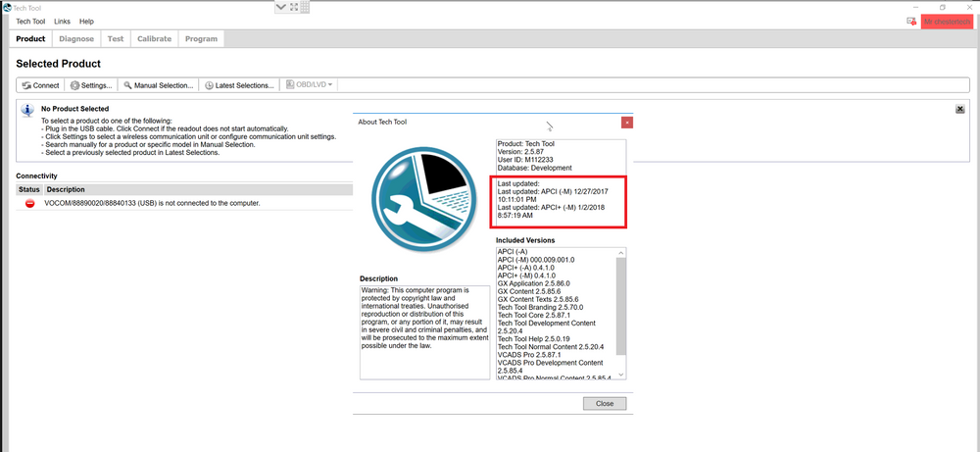Switch to the Diagnose tab
This screenshot has width=980, height=452.
click(x=76, y=39)
